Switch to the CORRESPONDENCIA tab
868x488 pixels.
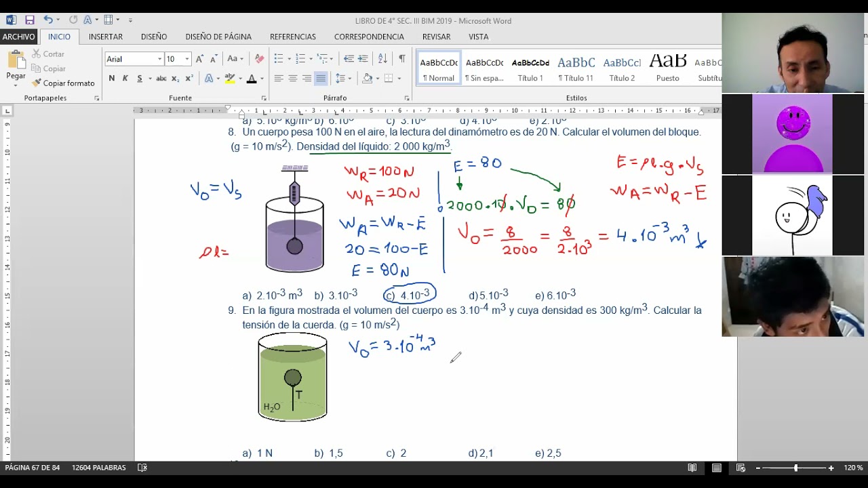point(369,37)
